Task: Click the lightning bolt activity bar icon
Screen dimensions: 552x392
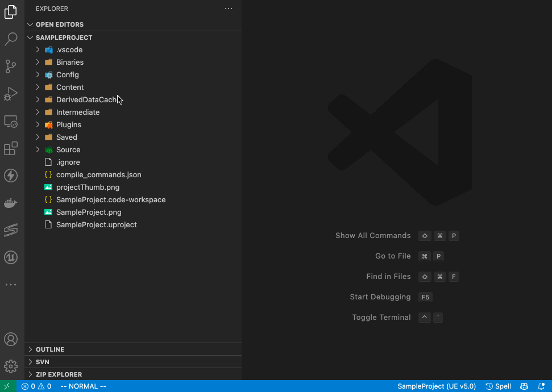Action: (x=11, y=176)
